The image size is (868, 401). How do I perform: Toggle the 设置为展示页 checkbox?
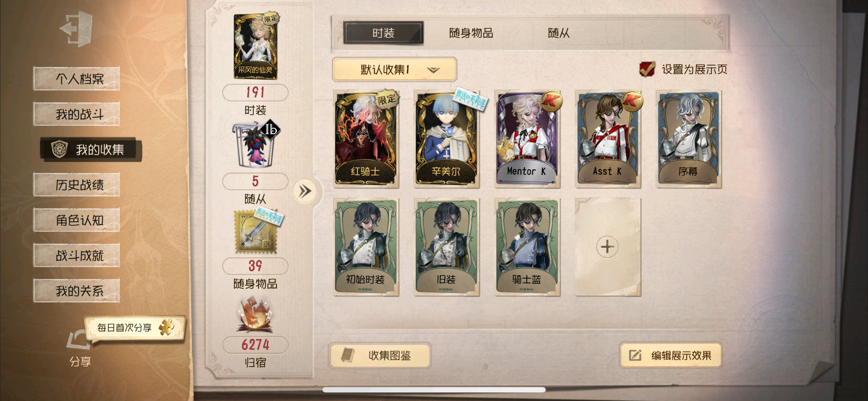click(x=647, y=69)
